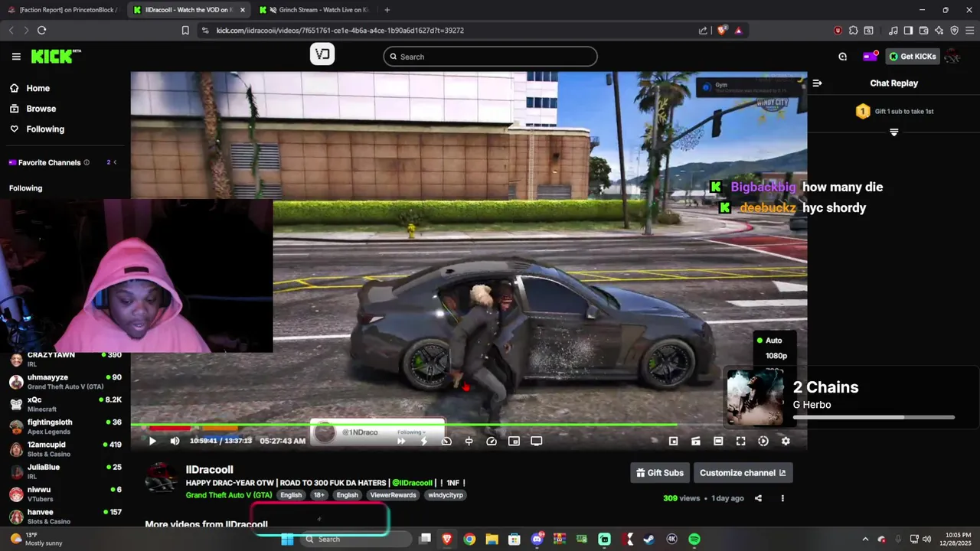The height and width of the screenshot is (551, 980).
Task: Click the Gift Subs button
Action: [659, 473]
